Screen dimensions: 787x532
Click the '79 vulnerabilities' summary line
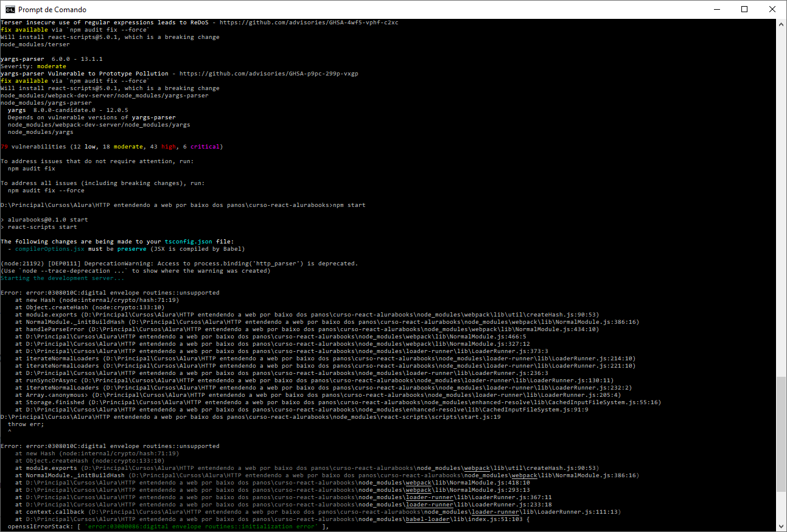pyautogui.click(x=112, y=147)
